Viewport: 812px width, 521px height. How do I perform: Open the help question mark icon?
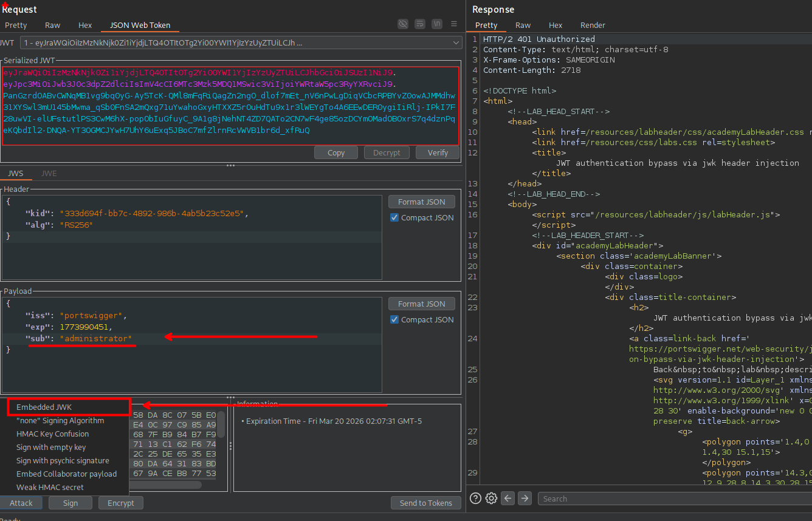pyautogui.click(x=475, y=499)
